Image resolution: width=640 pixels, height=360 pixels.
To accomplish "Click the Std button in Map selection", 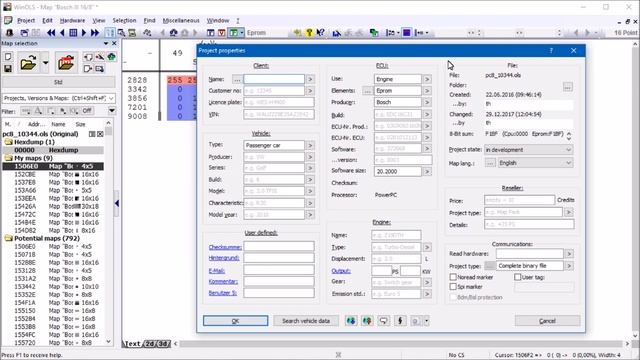I will 58,82.
